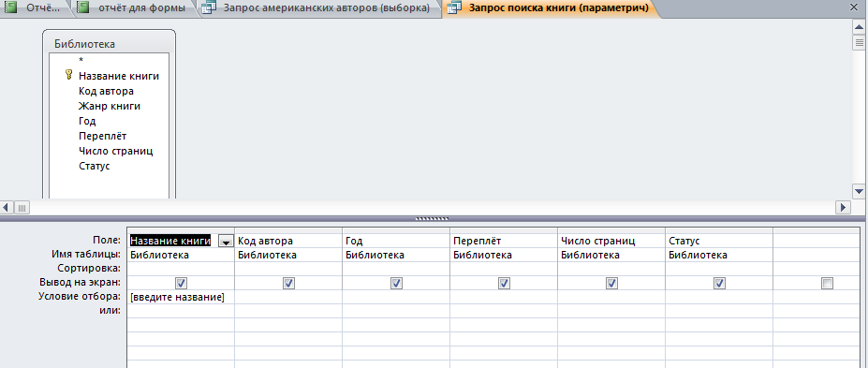Click the vertical scrollbar down arrow
Screen dimensions: 868x368
(860, 191)
